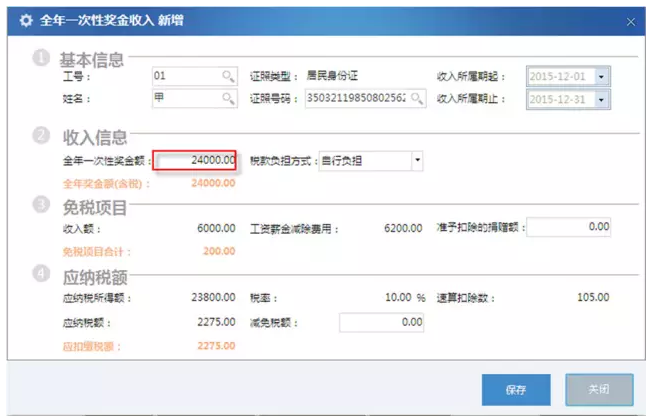Click the 应纳税额 section heading
Image resolution: width=653 pixels, height=420 pixels.
95,278
